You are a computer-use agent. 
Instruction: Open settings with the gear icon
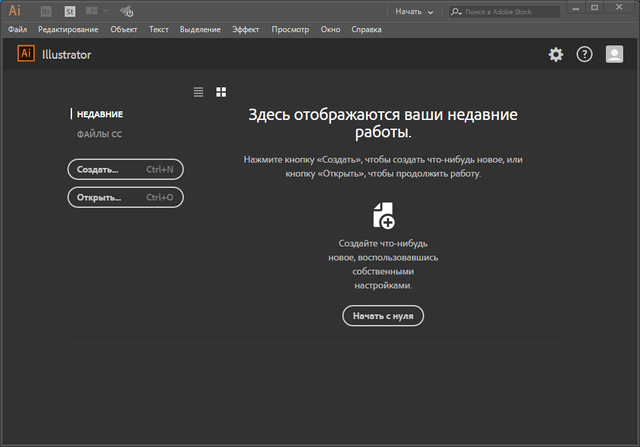pos(556,55)
